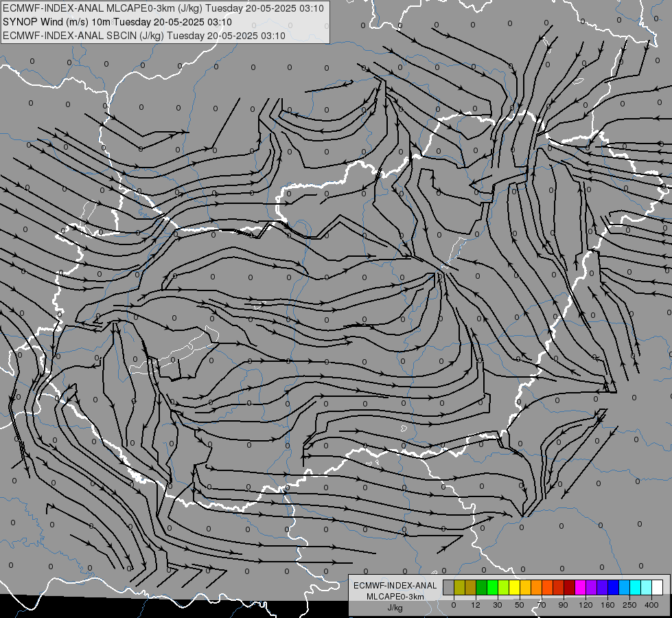Pick the pale cyan swatch left of 400 tick
The height and width of the screenshot is (618, 672).
coord(647,587)
